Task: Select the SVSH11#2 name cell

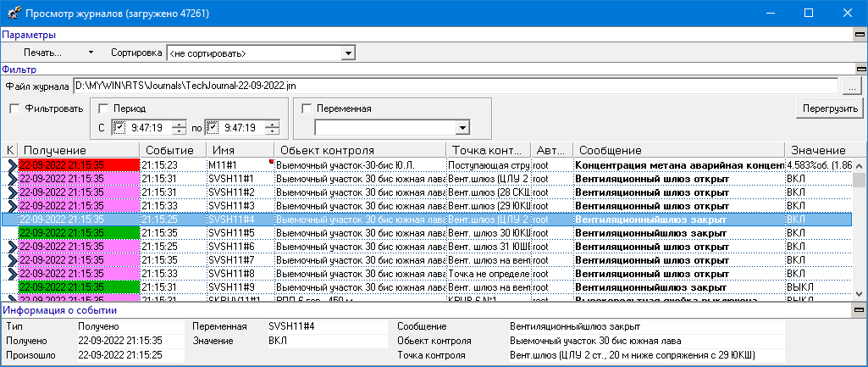Action: point(240,192)
